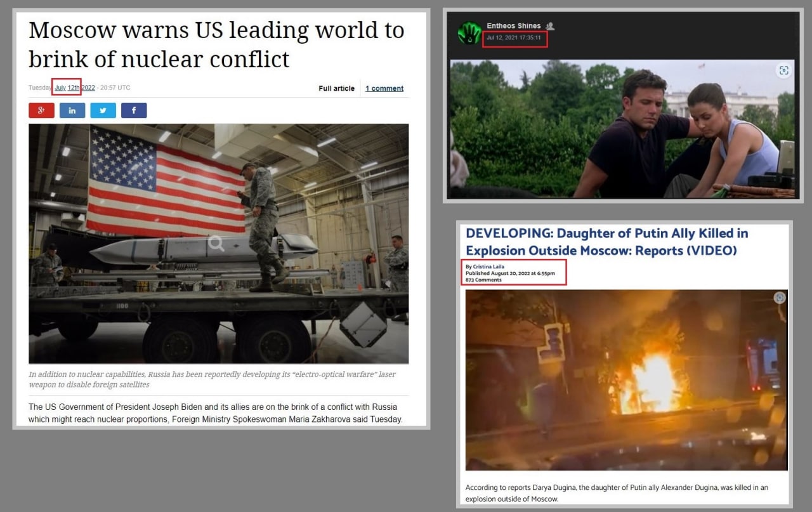Click the magnifier icon on the missile photo

(216, 243)
